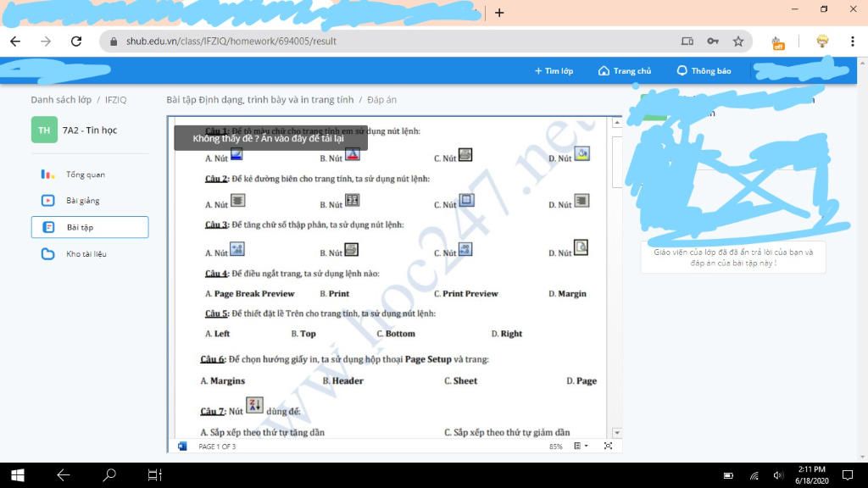The image size is (868, 488).
Task: Open Thông báo notifications
Action: point(704,71)
